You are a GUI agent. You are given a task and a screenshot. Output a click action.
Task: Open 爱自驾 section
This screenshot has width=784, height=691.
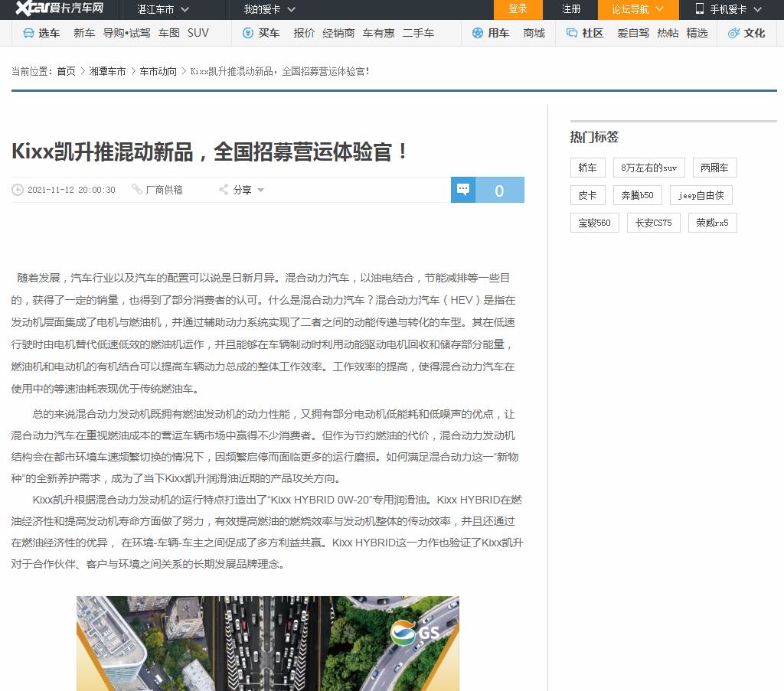[633, 33]
